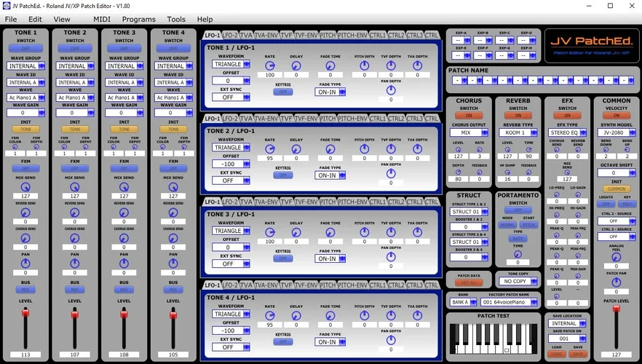The image size is (642, 364).
Task: Click the Tone 1 LFO-1 Rate knob
Action: point(270,66)
